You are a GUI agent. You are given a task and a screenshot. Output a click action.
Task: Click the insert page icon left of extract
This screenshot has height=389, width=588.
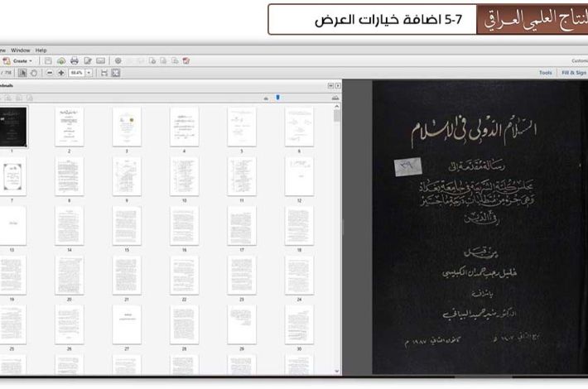click(x=152, y=60)
